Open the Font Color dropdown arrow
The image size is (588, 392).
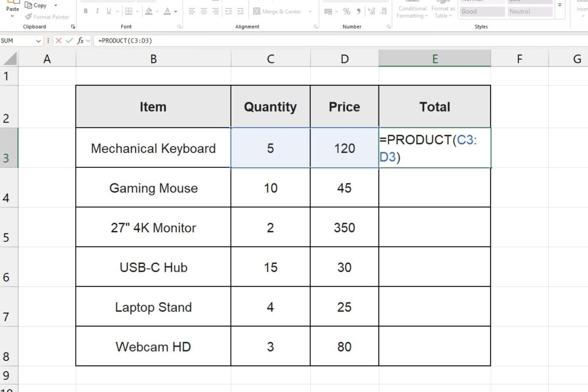(x=175, y=11)
